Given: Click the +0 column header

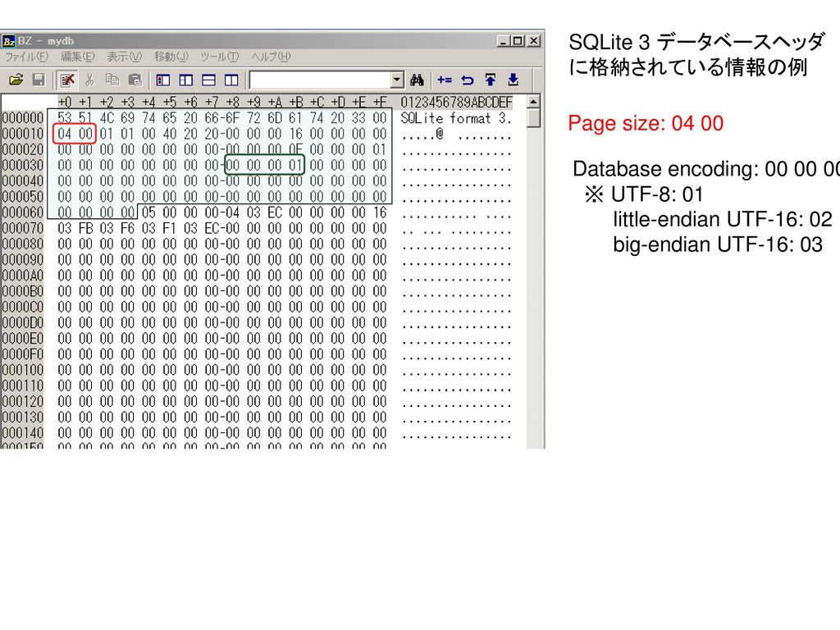Looking at the screenshot, I should coord(65,102).
